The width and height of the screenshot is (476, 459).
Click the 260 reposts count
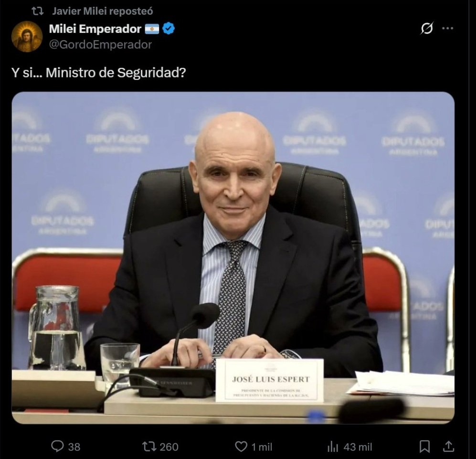click(x=169, y=447)
